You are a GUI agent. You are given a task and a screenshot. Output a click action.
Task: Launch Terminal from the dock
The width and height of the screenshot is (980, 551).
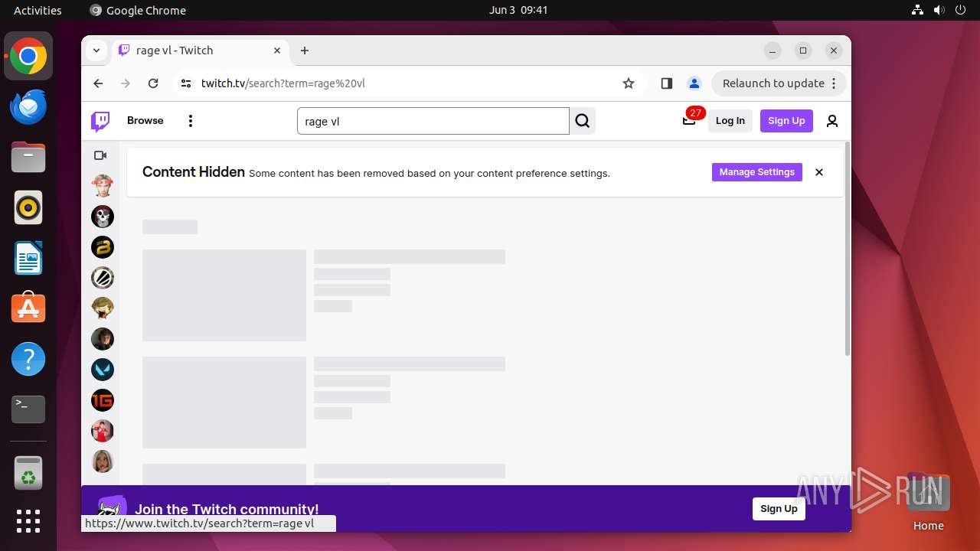pos(28,409)
